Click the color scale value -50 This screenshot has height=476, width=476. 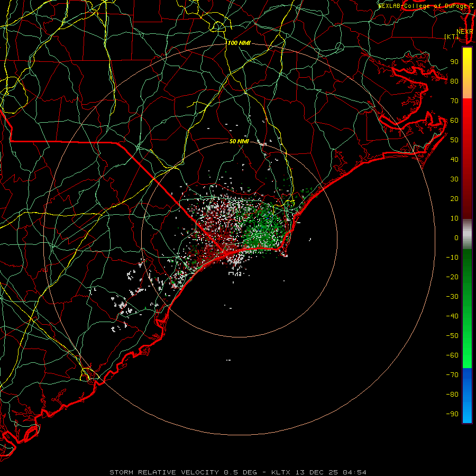452,336
